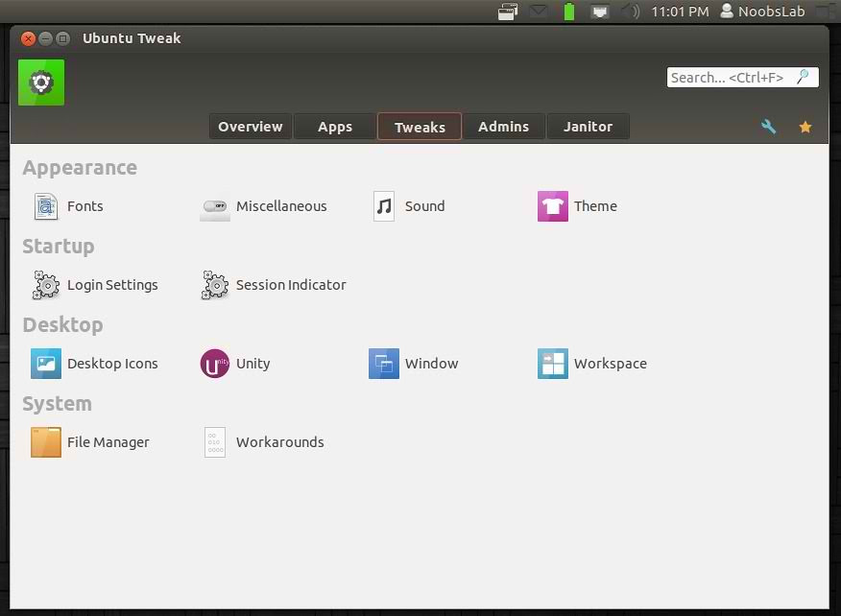Click the Workarounds label
Viewport: 841px width, 616px height.
point(280,442)
